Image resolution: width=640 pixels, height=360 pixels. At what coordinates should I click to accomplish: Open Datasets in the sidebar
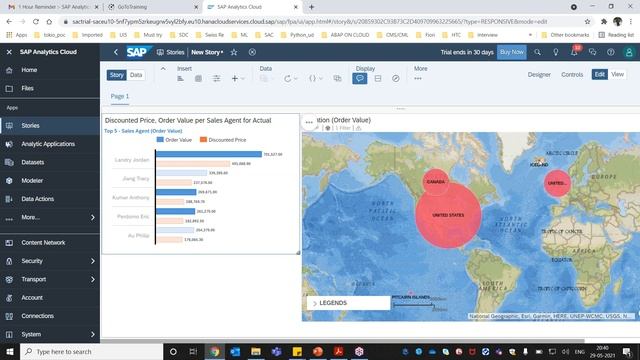click(x=50, y=162)
